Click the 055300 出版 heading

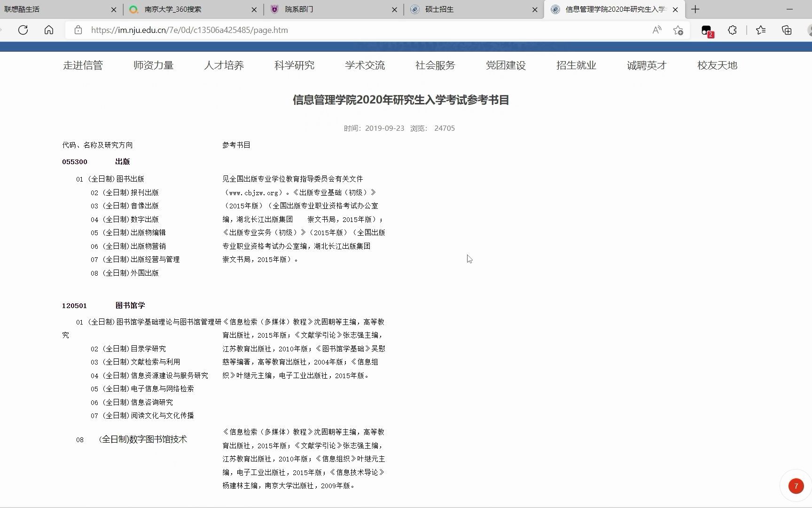click(x=96, y=162)
